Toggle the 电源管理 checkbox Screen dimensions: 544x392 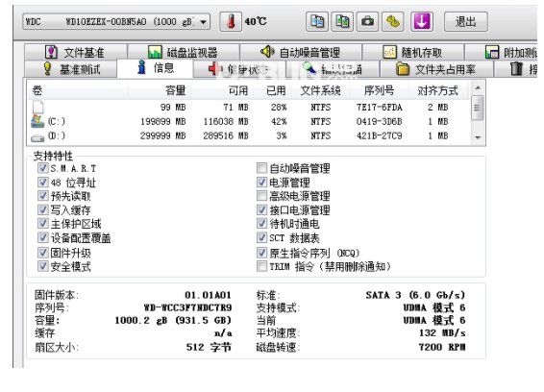pyautogui.click(x=261, y=182)
